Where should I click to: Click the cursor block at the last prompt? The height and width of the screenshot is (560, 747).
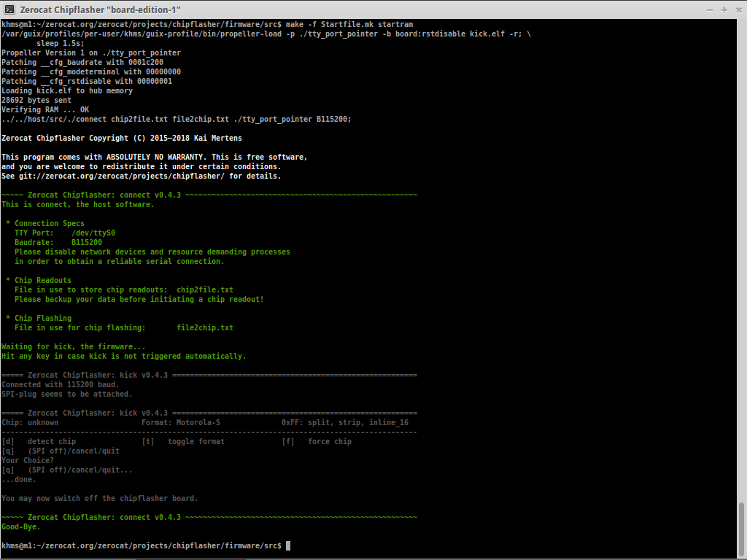(287, 545)
